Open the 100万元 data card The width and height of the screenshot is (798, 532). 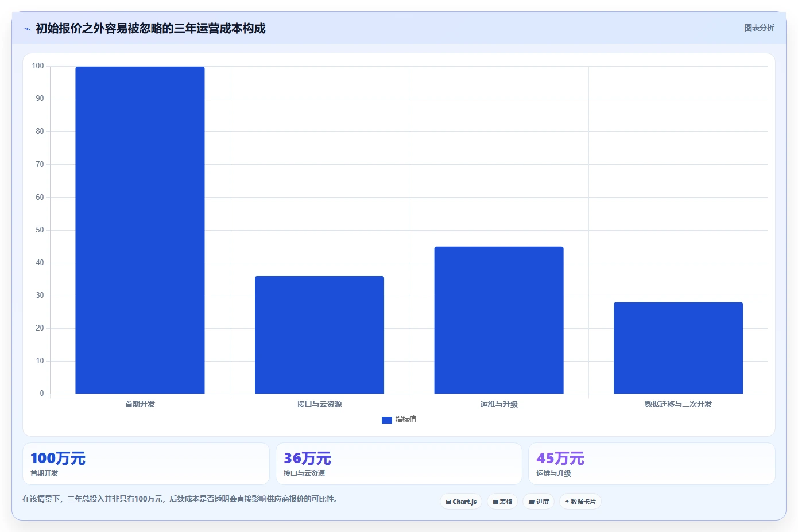(146, 464)
